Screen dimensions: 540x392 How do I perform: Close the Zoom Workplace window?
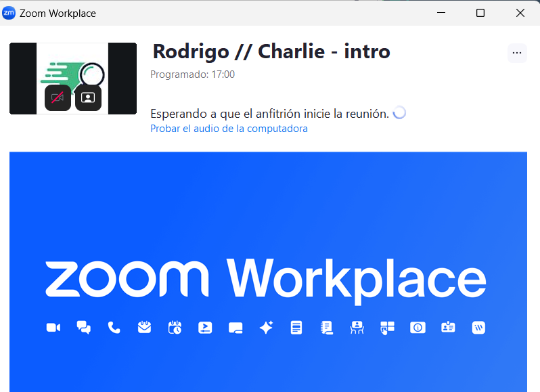520,13
